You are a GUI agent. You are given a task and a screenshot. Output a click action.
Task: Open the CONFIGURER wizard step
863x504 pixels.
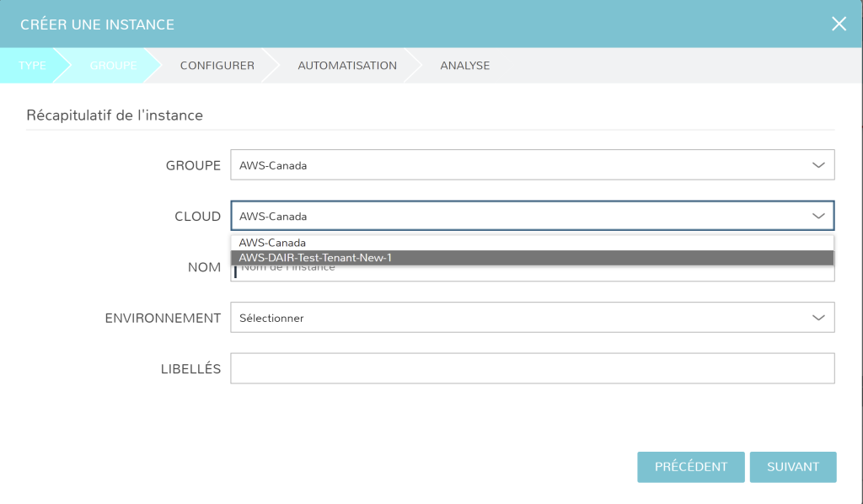217,66
